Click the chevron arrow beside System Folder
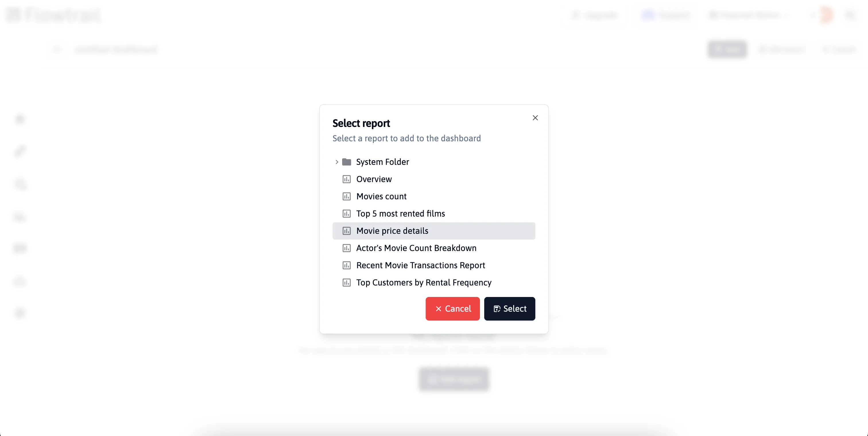 pyautogui.click(x=337, y=162)
